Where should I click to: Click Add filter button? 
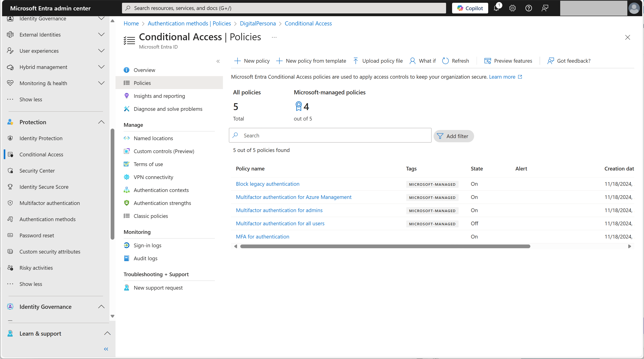453,136
